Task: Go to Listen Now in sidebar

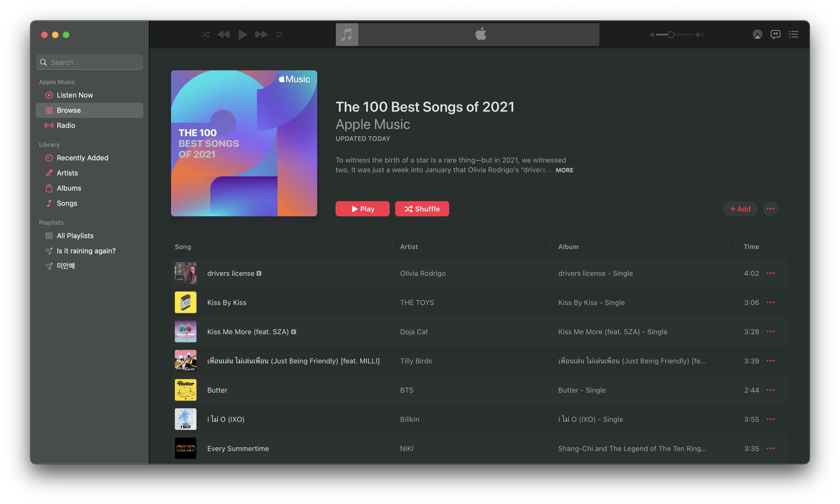Action: tap(75, 95)
